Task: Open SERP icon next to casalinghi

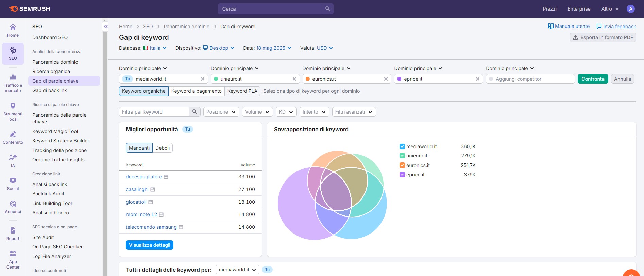Action: (153, 190)
